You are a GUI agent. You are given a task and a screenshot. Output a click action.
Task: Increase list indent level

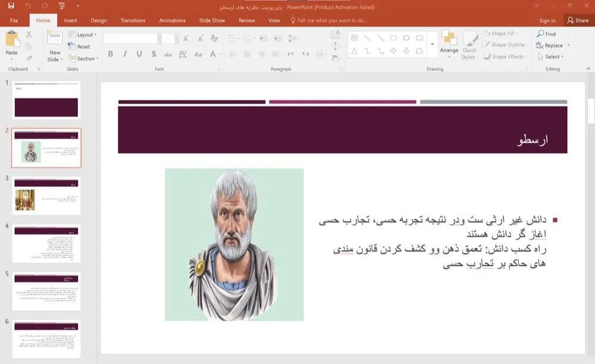click(x=278, y=38)
